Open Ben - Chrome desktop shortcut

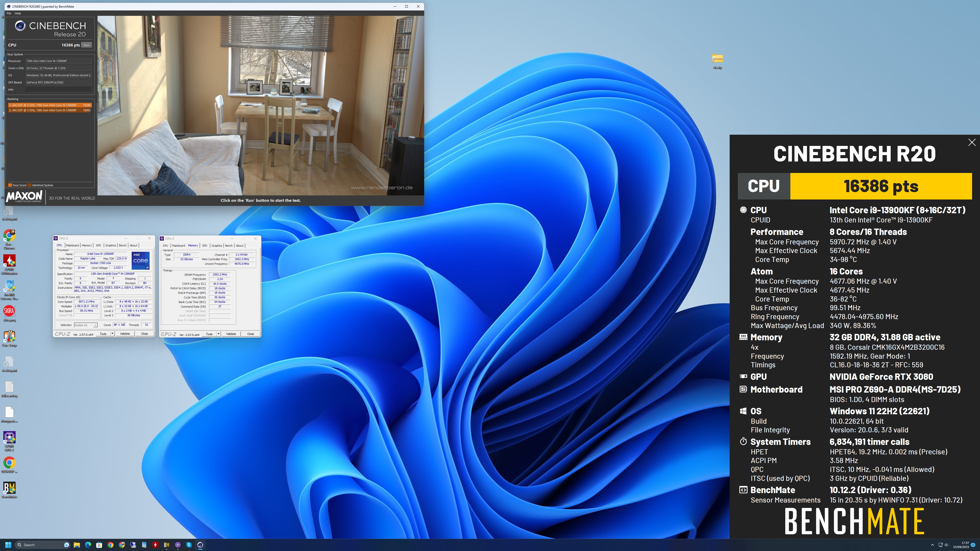pos(9,239)
